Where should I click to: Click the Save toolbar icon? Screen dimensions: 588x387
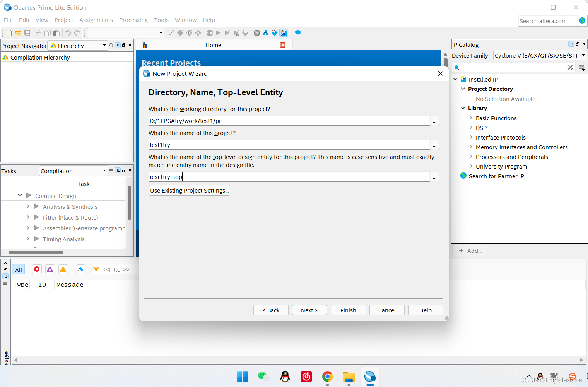27,33
